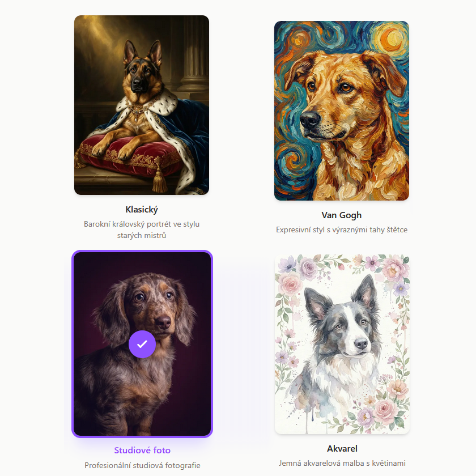Click the Akvarel style title
Viewport: 476px width, 476px height.
tap(342, 448)
